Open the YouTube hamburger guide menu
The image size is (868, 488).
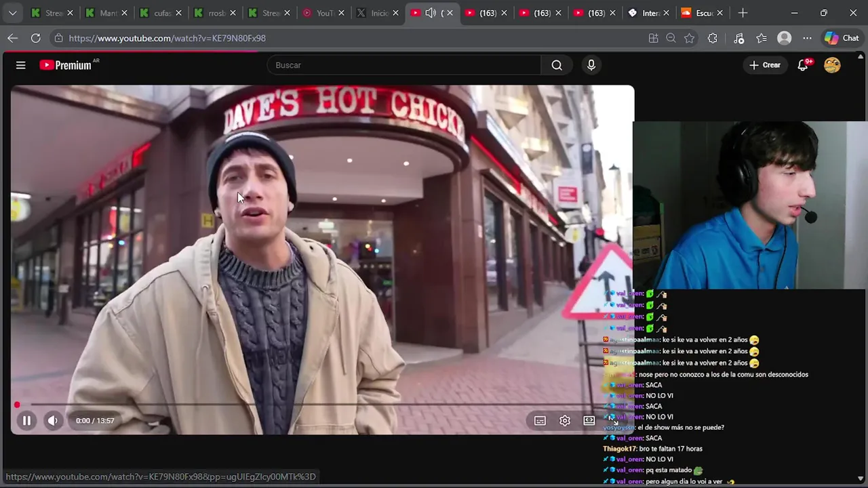coord(21,65)
